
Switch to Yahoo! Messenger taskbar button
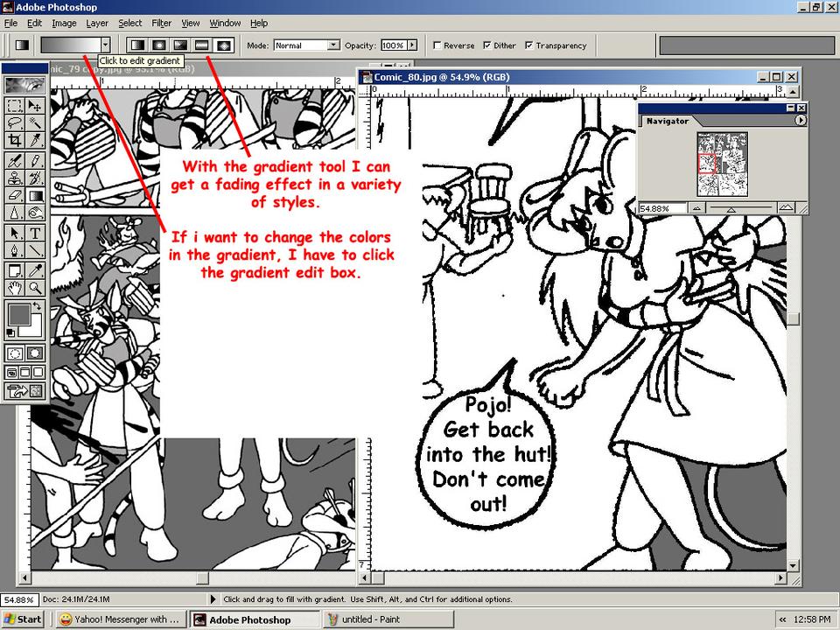pos(121,619)
